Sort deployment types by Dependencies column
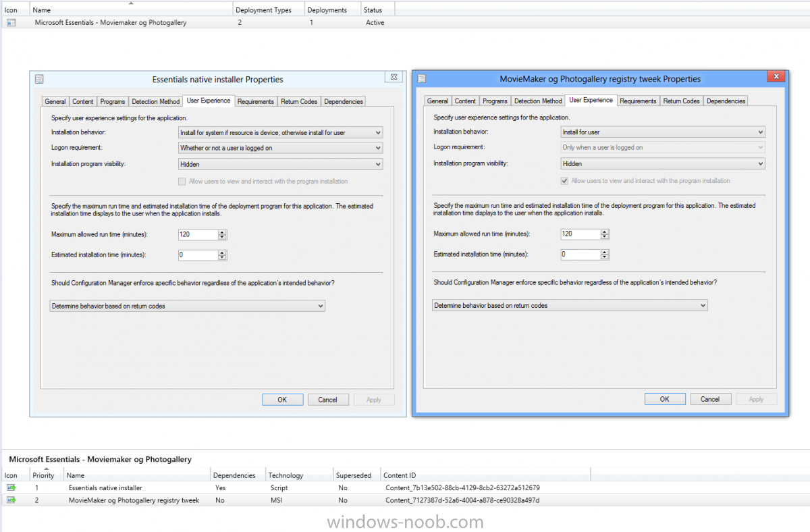This screenshot has height=532, width=810. tap(238, 475)
